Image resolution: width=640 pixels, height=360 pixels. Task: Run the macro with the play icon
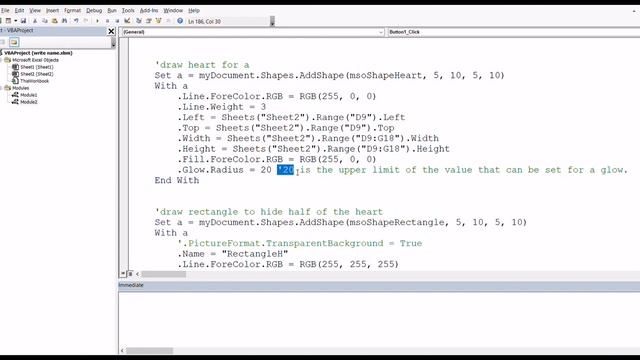click(x=97, y=21)
